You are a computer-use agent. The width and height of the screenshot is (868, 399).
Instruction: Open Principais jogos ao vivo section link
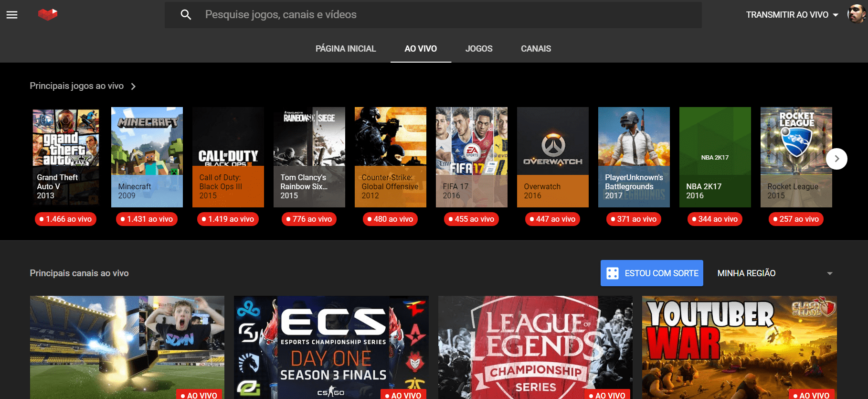(77, 86)
